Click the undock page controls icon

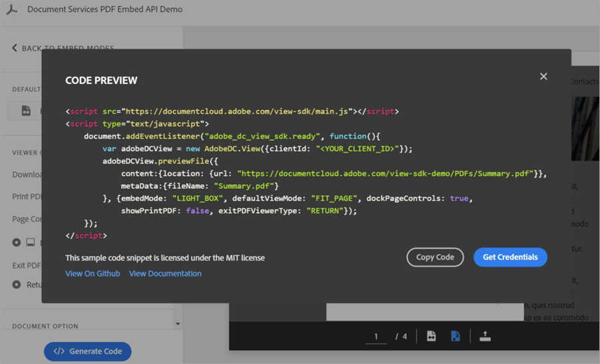point(485,336)
